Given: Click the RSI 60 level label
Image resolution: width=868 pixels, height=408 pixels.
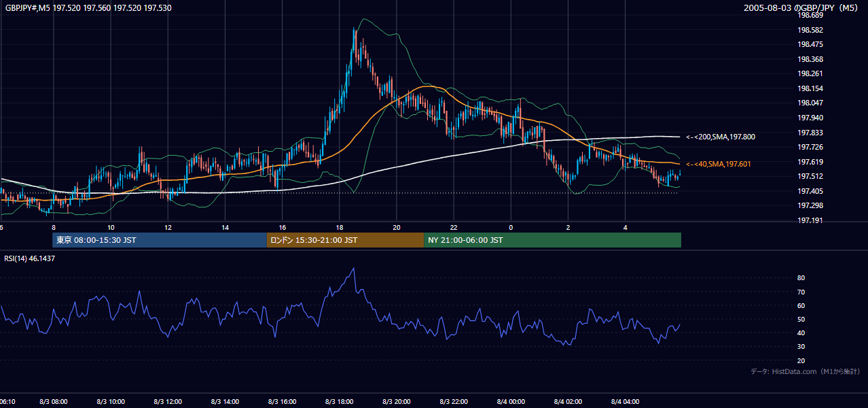Looking at the screenshot, I should tap(801, 305).
